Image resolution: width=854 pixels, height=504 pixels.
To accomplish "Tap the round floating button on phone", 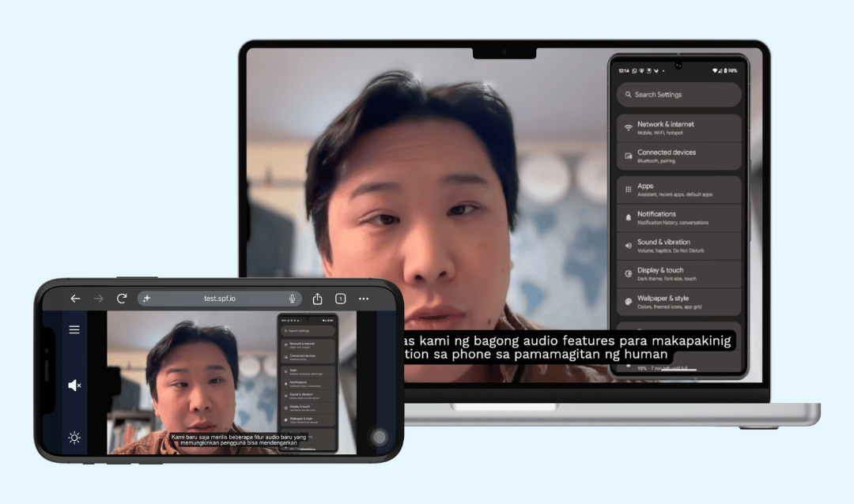I will point(379,436).
